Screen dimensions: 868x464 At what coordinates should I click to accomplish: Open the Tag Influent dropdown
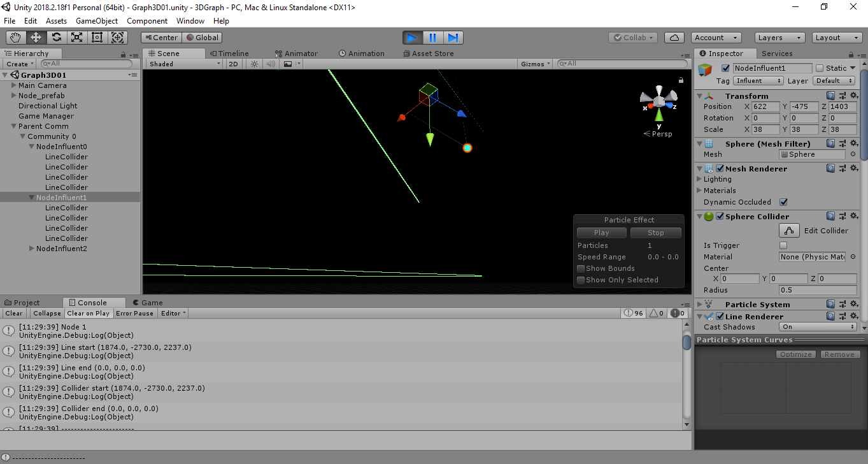(x=758, y=81)
